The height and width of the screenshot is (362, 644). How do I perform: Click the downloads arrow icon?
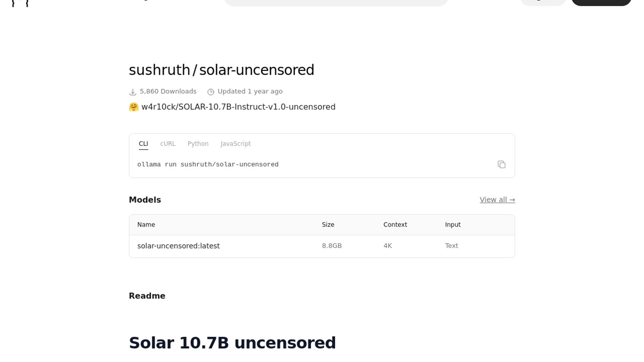(x=133, y=92)
